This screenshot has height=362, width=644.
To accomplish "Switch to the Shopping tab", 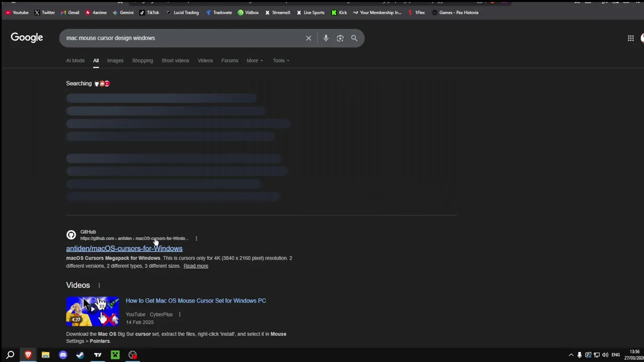I will point(142,60).
